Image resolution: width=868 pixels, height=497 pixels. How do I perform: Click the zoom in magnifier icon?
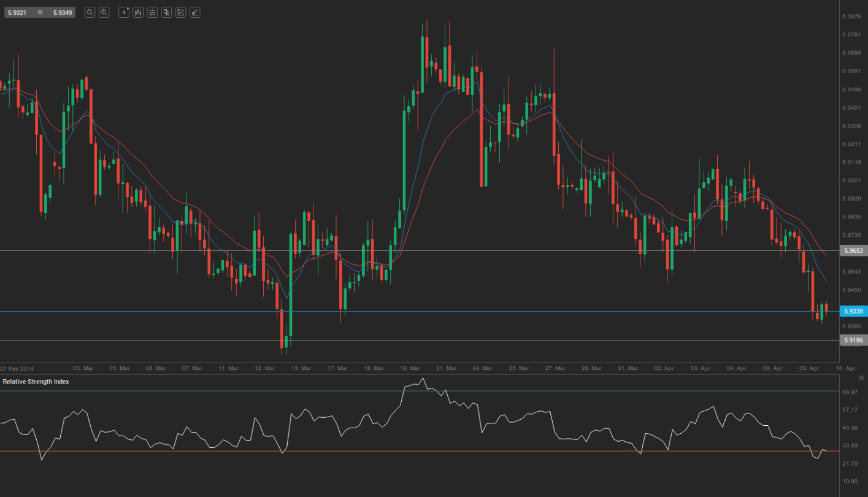tap(104, 12)
